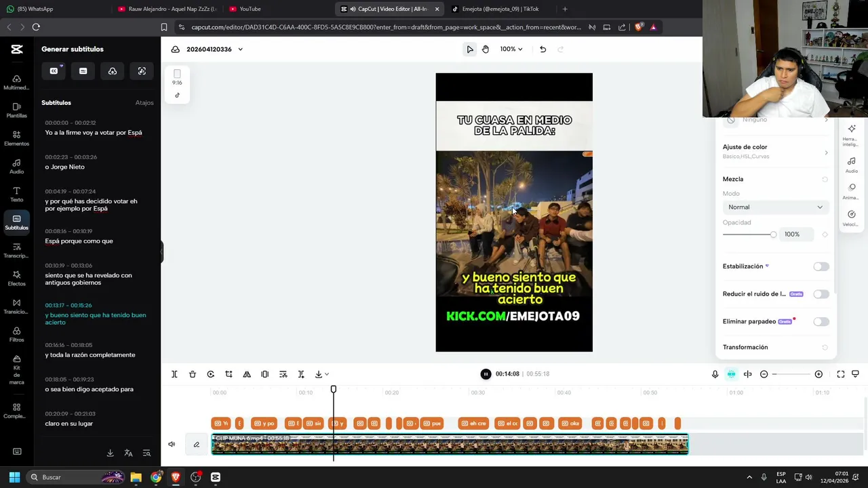Select CLIP MUNA 6.mp4 video clip

450,444
